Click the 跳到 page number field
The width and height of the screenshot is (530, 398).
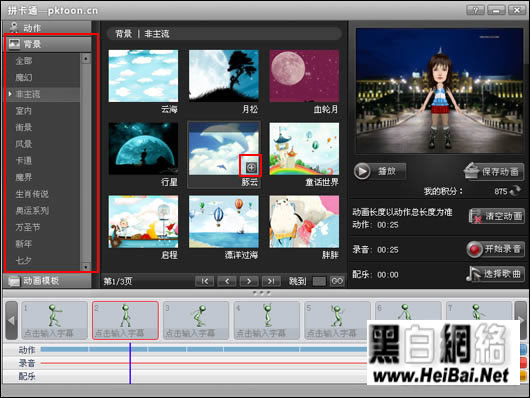[x=319, y=281]
